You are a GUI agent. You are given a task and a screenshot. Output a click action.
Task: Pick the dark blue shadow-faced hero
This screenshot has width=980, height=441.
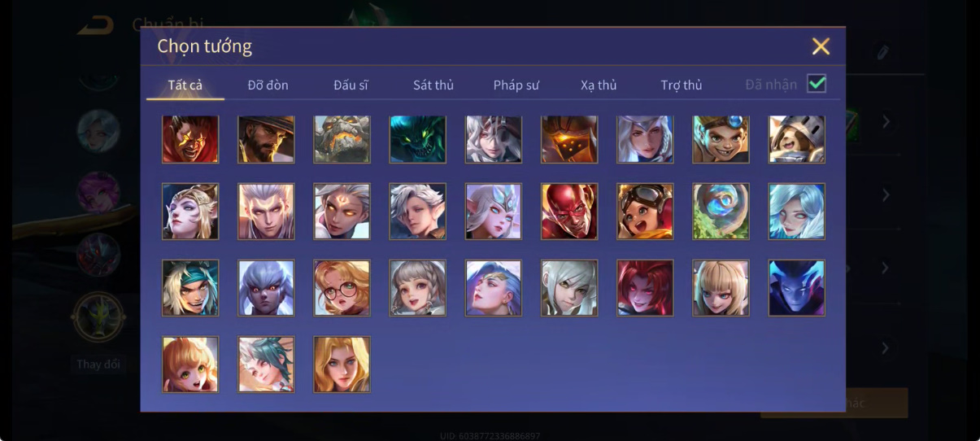point(797,288)
